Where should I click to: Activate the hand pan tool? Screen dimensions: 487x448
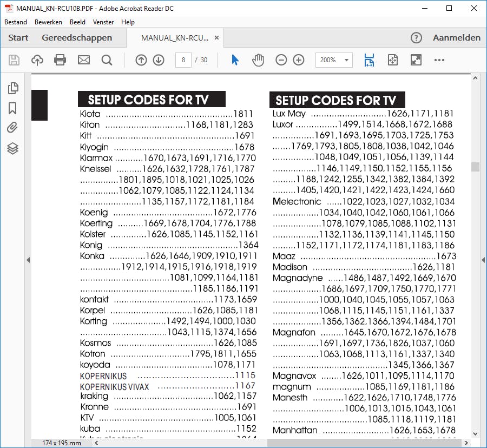258,60
